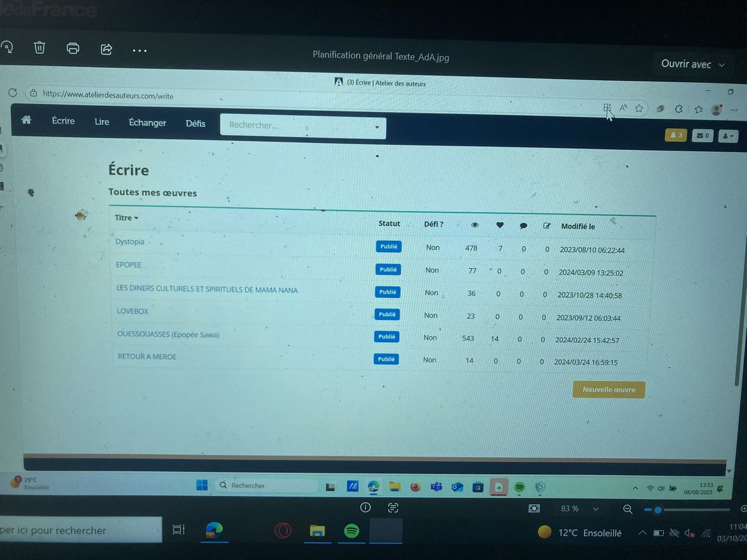Open the Écrire menu
The image size is (747, 560).
(63, 121)
